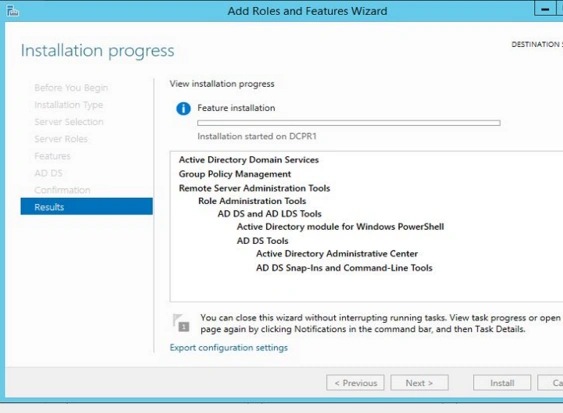Click the Install button

502,383
